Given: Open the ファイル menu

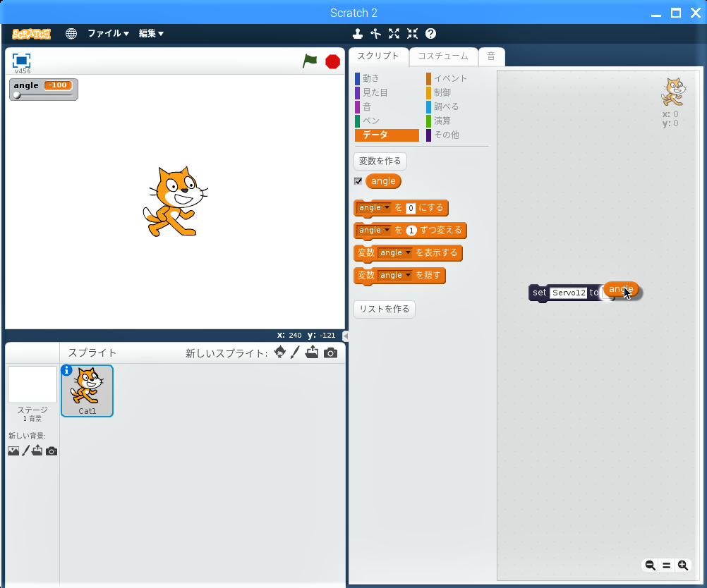Looking at the screenshot, I should (108, 33).
